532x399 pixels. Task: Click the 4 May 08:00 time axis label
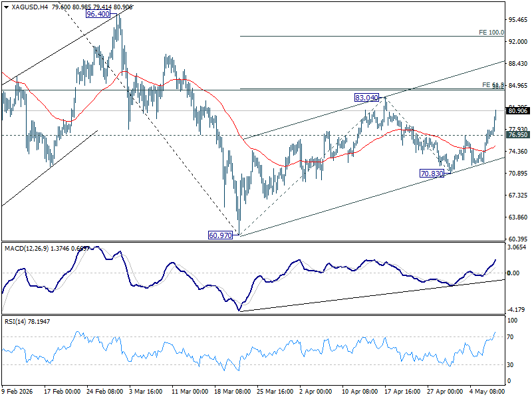[487, 391]
